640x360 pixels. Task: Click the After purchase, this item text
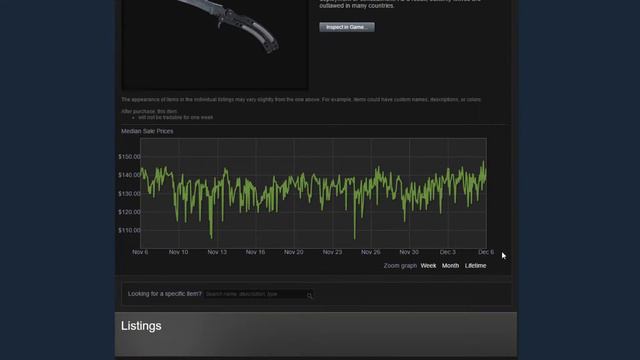tap(149, 111)
